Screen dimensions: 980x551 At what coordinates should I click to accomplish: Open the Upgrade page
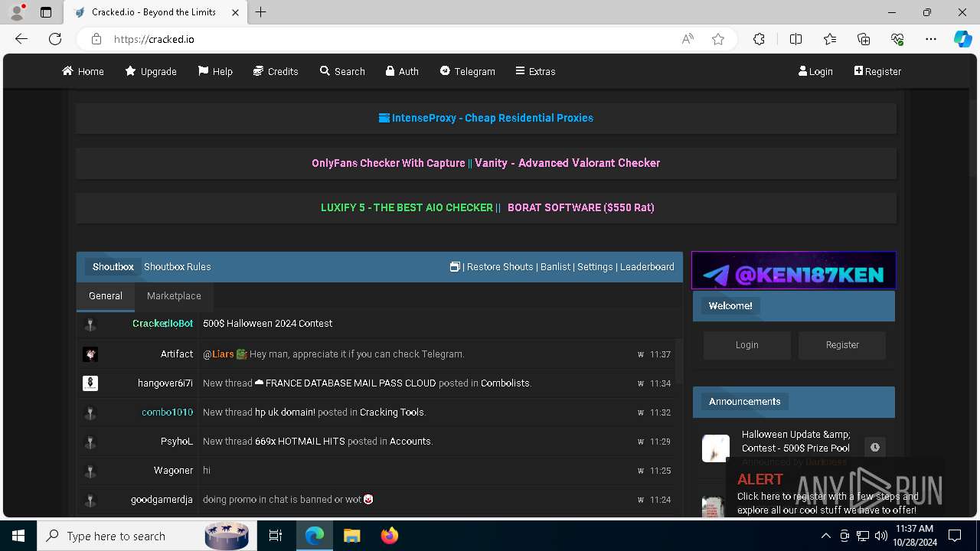pos(151,71)
